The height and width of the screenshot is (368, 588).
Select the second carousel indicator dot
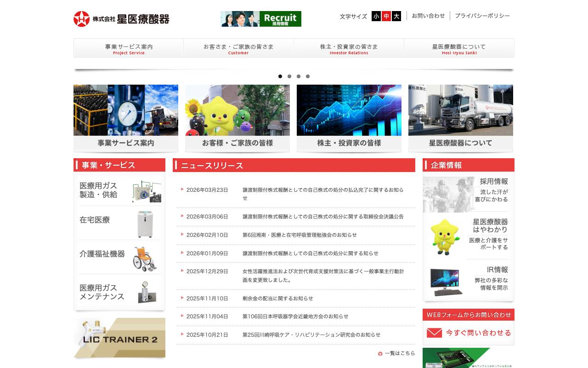[x=289, y=76]
